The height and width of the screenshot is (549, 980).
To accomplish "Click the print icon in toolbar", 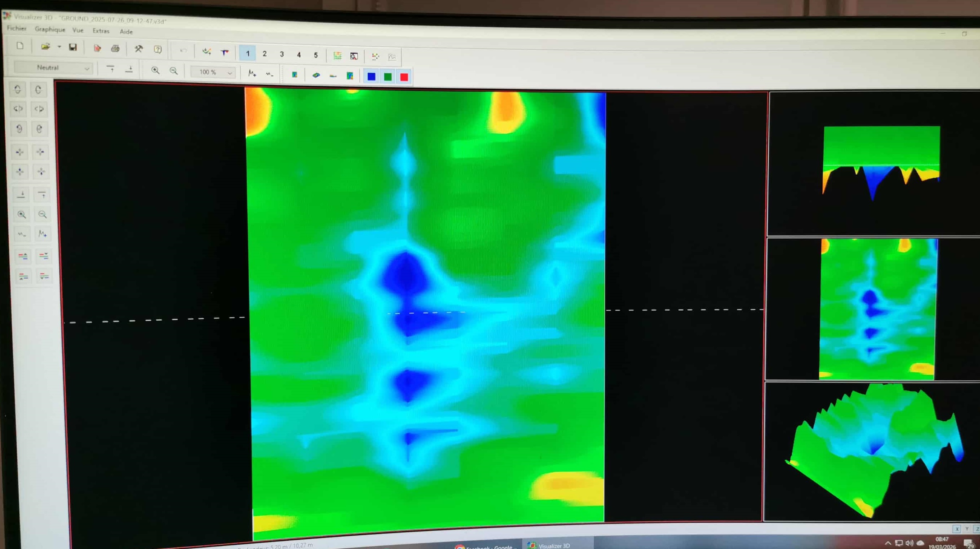I will [115, 48].
